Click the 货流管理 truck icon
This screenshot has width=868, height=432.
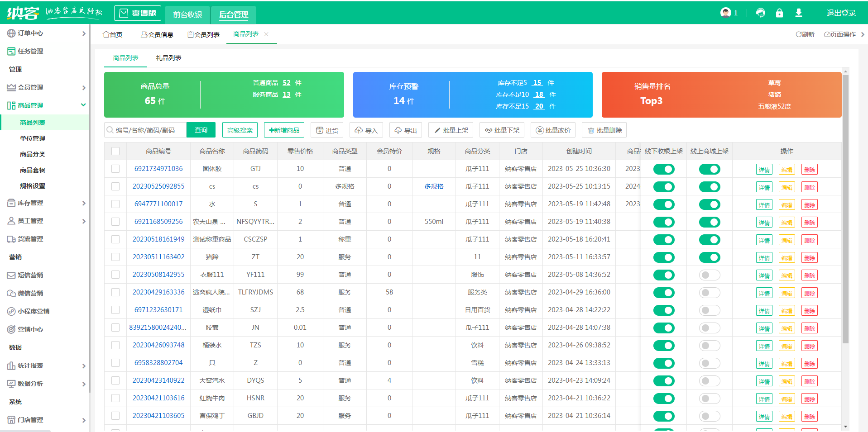coord(11,239)
